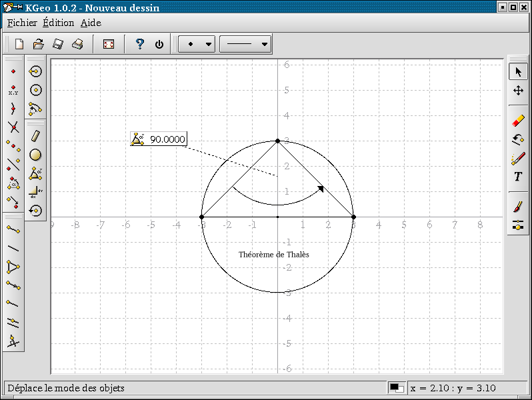Open the point style dropdown
The width and height of the screenshot is (532, 400).
198,45
